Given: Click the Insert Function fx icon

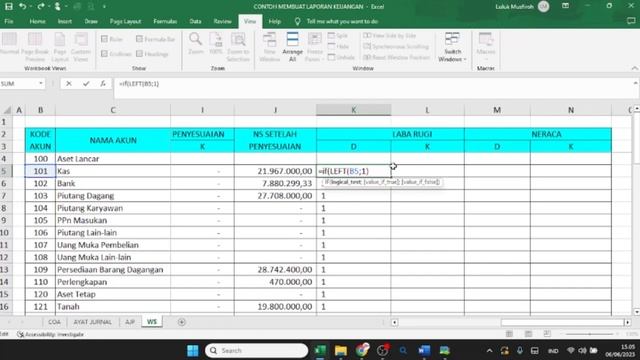Looking at the screenshot, I should pyautogui.click(x=103, y=84).
